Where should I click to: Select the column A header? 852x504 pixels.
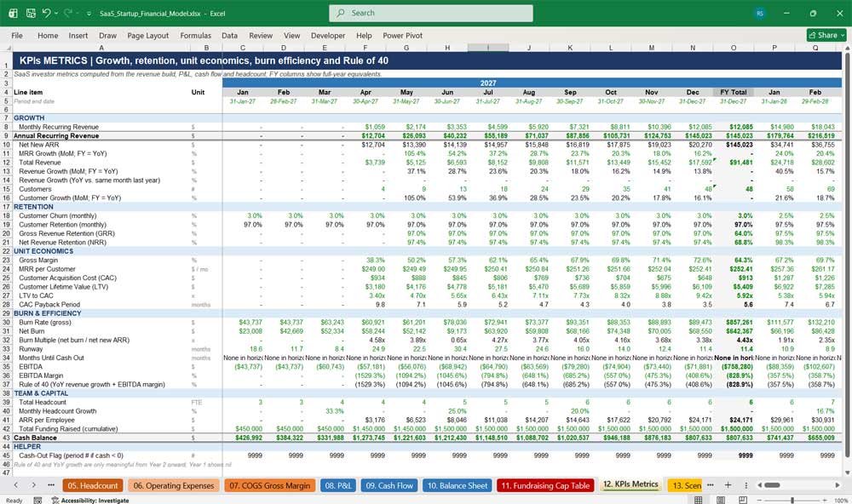(x=101, y=48)
